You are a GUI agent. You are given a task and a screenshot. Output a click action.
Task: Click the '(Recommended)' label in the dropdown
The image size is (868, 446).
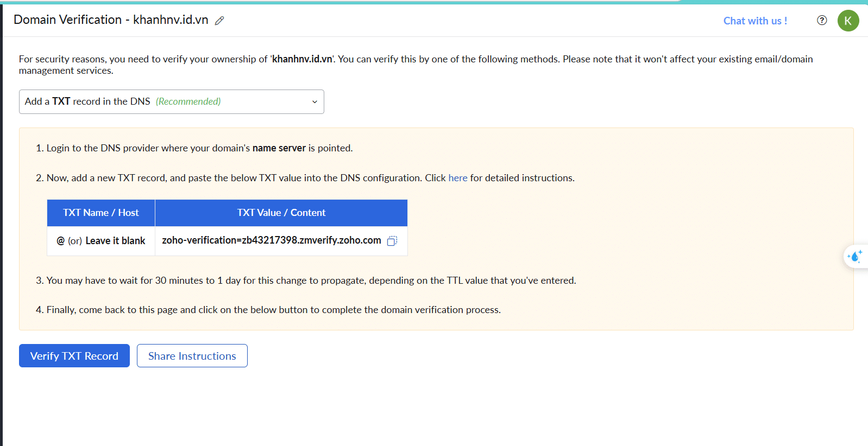188,101
